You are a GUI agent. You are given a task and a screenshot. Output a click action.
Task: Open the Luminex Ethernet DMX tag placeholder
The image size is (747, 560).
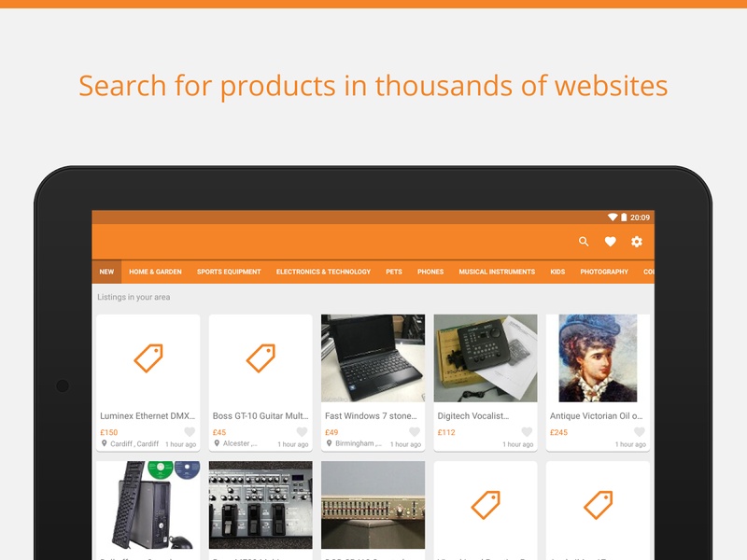coord(148,358)
